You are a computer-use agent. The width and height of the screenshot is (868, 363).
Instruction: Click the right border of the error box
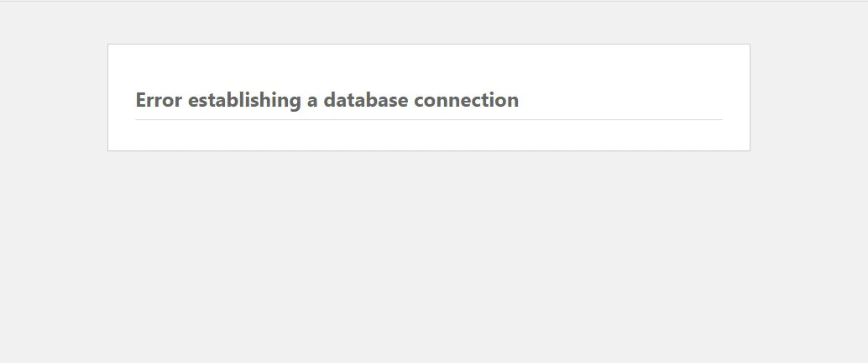(750, 97)
